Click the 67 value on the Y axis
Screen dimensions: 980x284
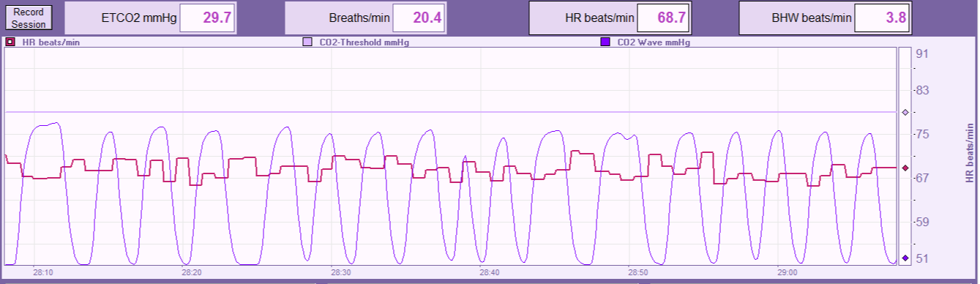point(922,178)
